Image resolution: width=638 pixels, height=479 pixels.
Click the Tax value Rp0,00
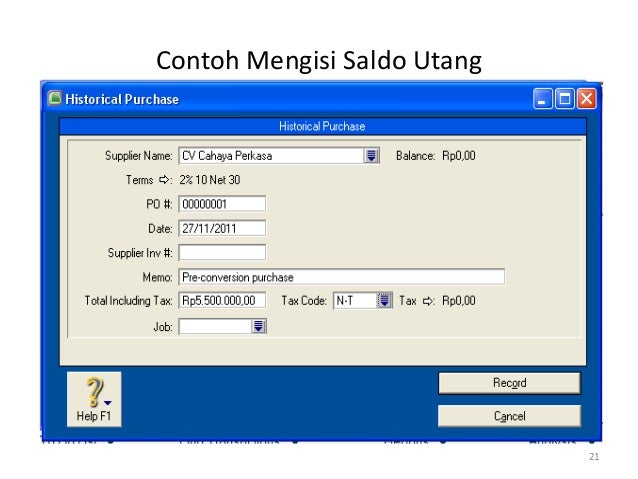click(459, 301)
